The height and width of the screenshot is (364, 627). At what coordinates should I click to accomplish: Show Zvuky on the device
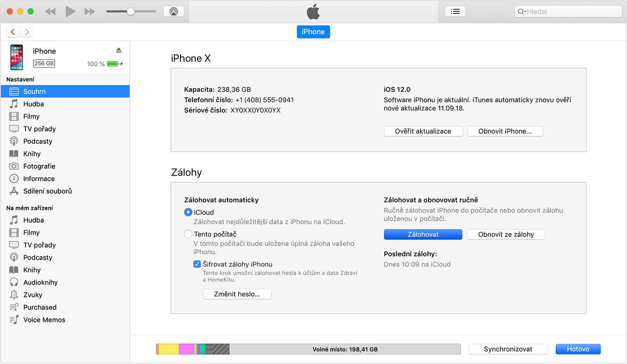coord(65,295)
